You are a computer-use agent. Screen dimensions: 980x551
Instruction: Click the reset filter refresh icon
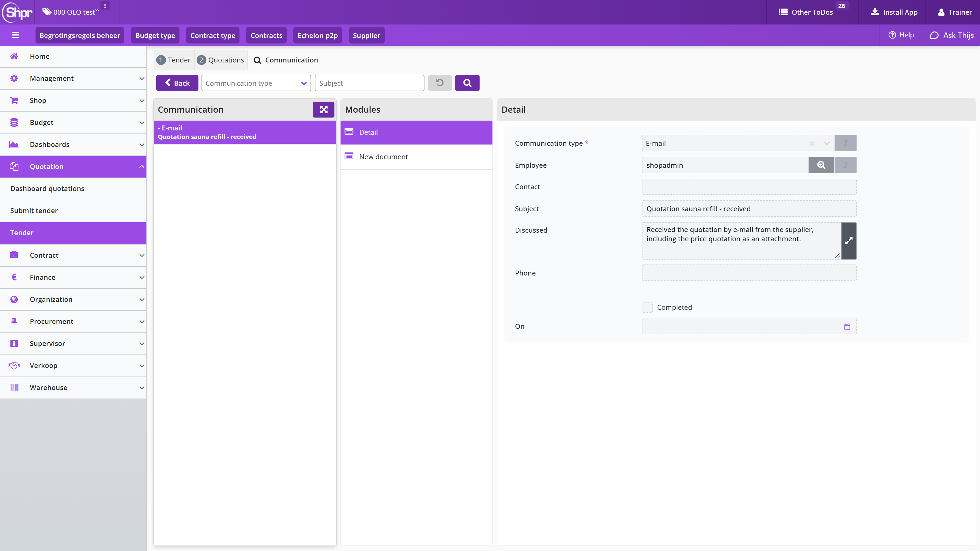pos(440,83)
